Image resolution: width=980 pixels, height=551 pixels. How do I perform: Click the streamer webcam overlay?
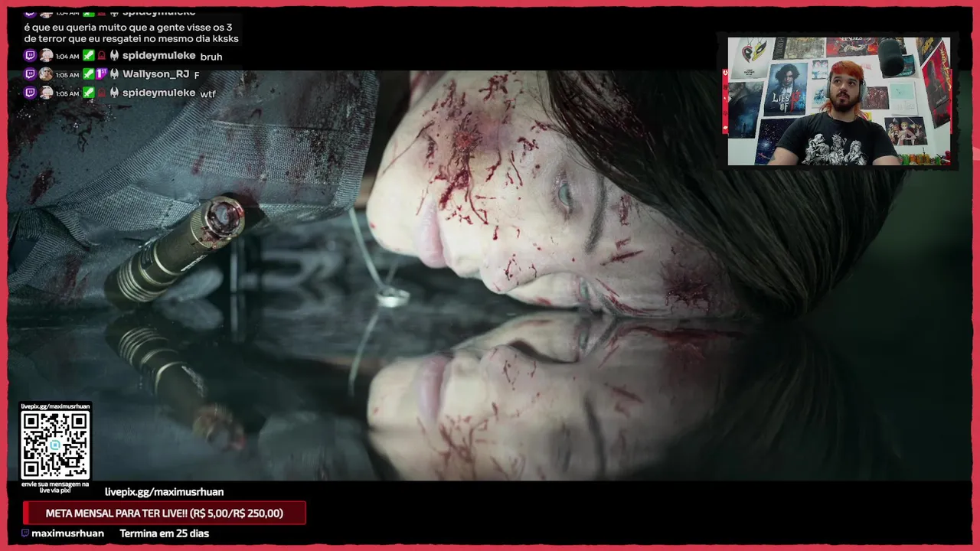click(838, 101)
